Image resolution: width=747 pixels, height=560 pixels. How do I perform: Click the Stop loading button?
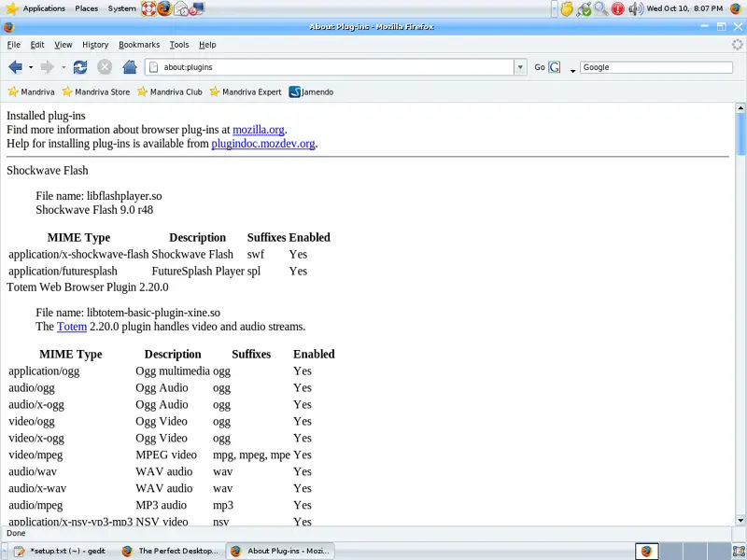(105, 67)
